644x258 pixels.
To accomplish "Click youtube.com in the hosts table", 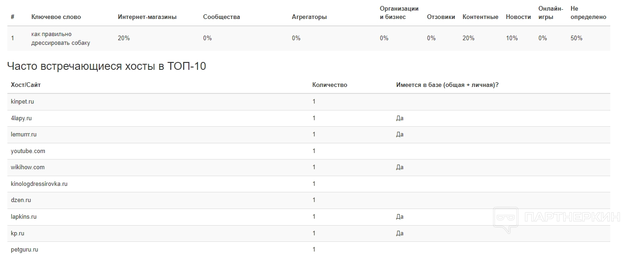I will pyautogui.click(x=28, y=151).
